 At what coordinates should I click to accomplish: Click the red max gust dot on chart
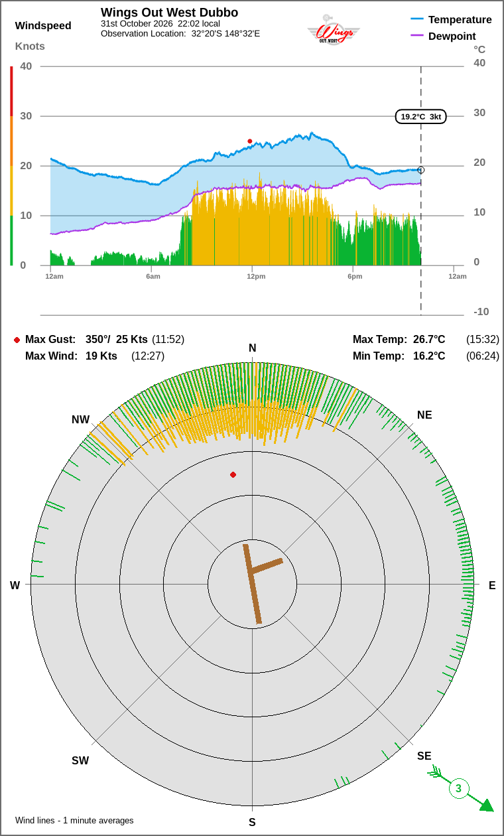[250, 141]
